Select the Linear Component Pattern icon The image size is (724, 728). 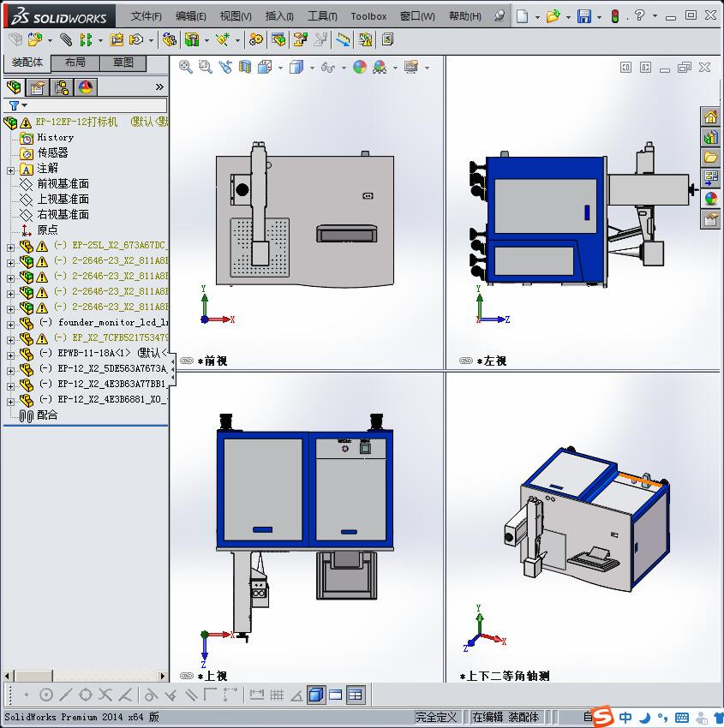coord(86,40)
